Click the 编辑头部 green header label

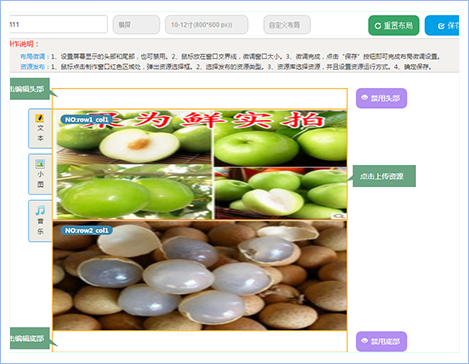tap(30, 89)
